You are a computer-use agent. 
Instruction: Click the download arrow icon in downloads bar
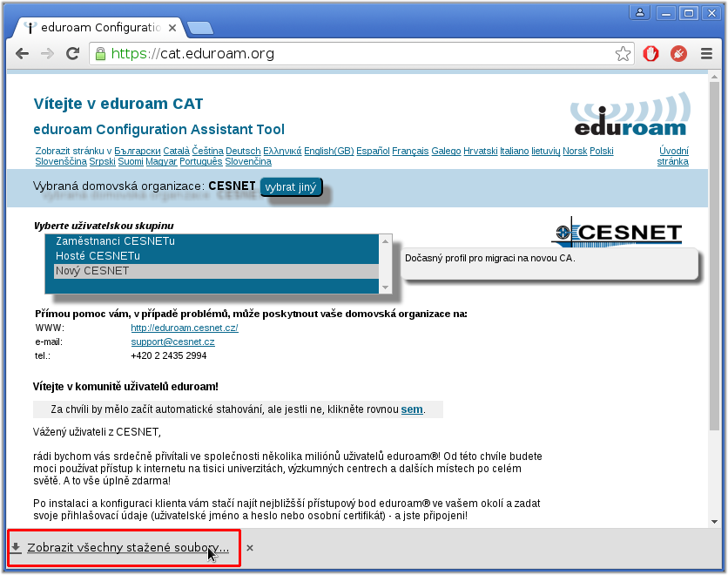click(x=16, y=548)
